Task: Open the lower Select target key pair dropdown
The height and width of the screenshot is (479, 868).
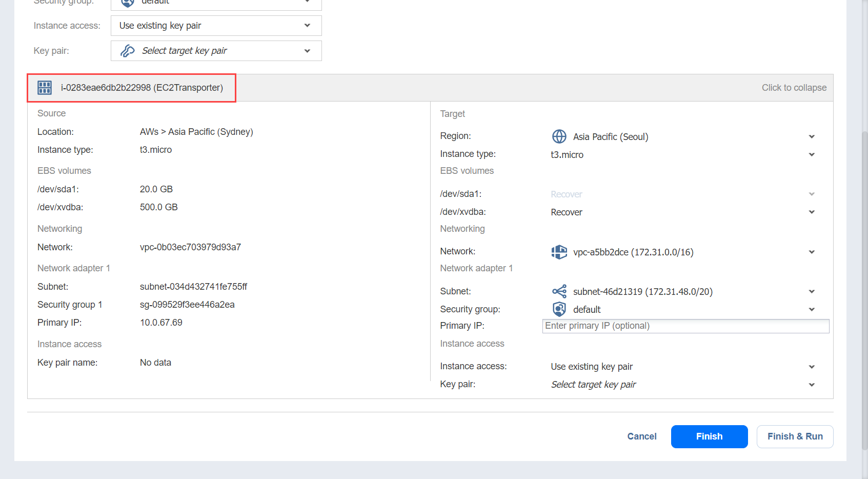Action: tap(811, 385)
